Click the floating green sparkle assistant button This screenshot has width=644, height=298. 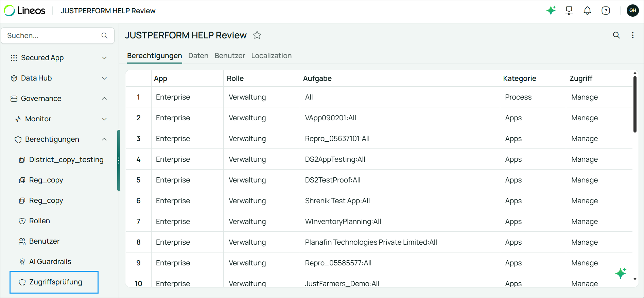(x=621, y=273)
